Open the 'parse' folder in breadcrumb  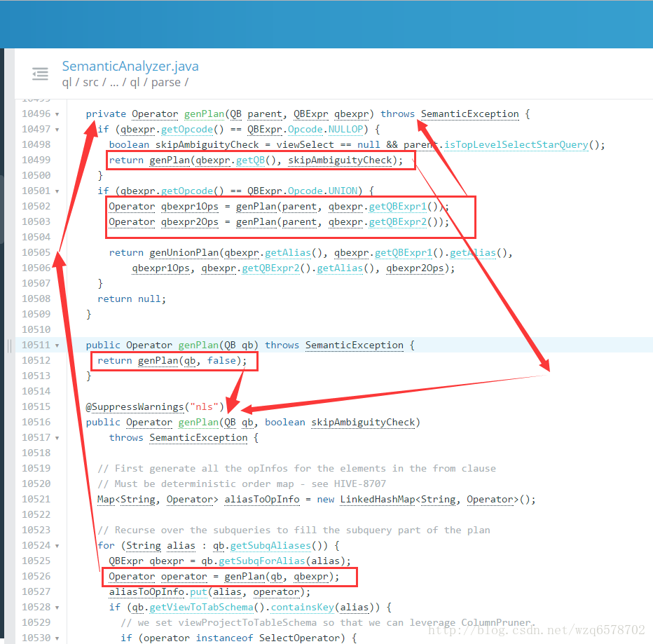click(x=166, y=83)
